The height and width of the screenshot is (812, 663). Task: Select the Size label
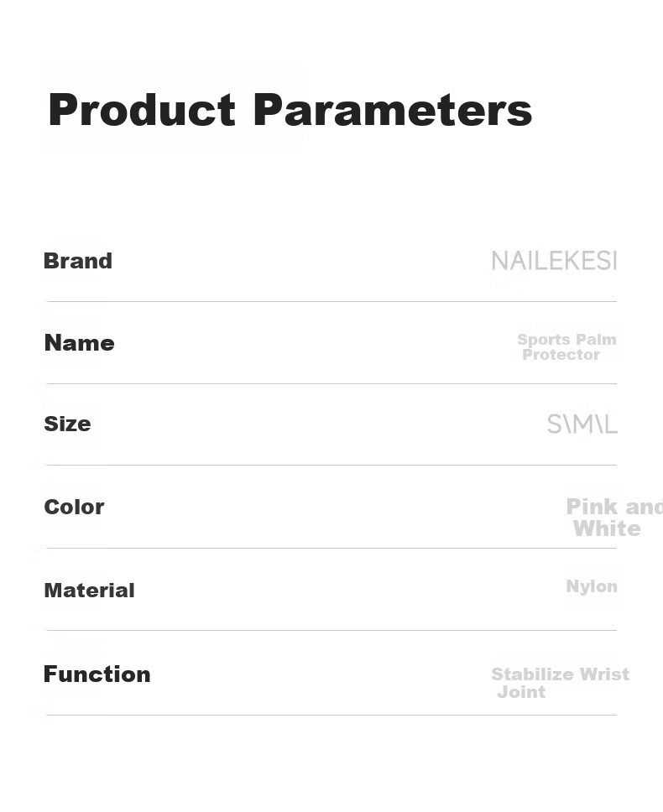coord(67,424)
